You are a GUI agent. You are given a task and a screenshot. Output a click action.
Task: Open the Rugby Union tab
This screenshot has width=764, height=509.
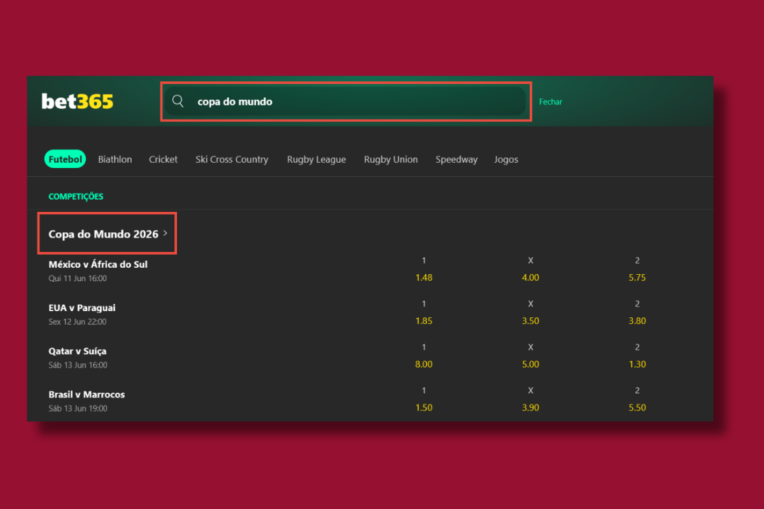click(391, 159)
